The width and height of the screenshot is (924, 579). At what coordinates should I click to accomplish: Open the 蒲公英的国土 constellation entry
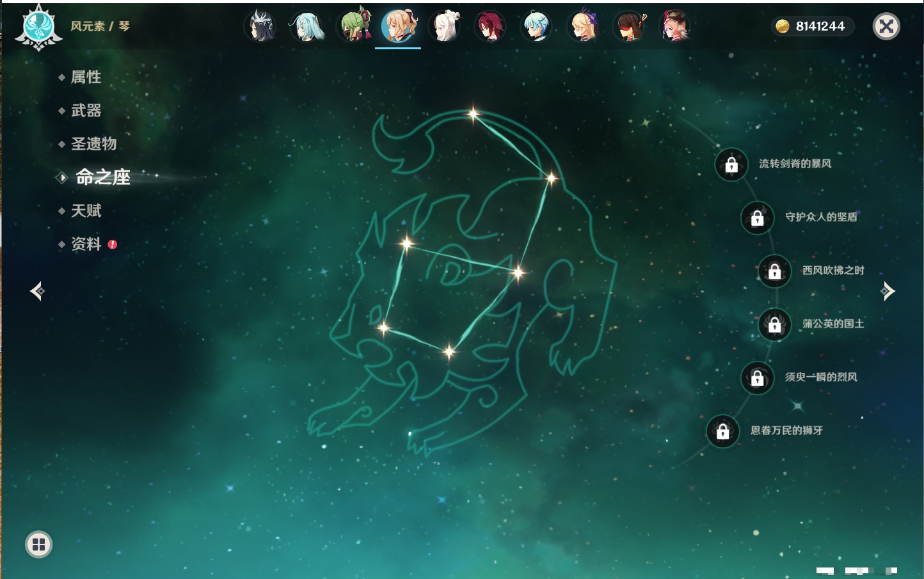775,324
